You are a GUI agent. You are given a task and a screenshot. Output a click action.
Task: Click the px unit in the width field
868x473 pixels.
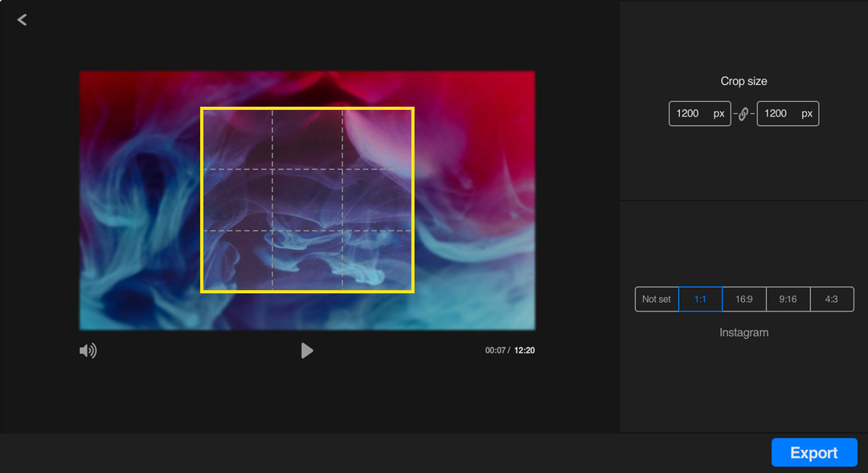pyautogui.click(x=720, y=113)
